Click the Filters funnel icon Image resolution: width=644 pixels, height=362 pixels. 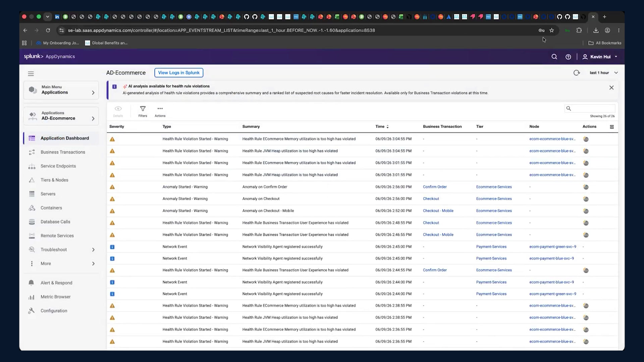[143, 109]
